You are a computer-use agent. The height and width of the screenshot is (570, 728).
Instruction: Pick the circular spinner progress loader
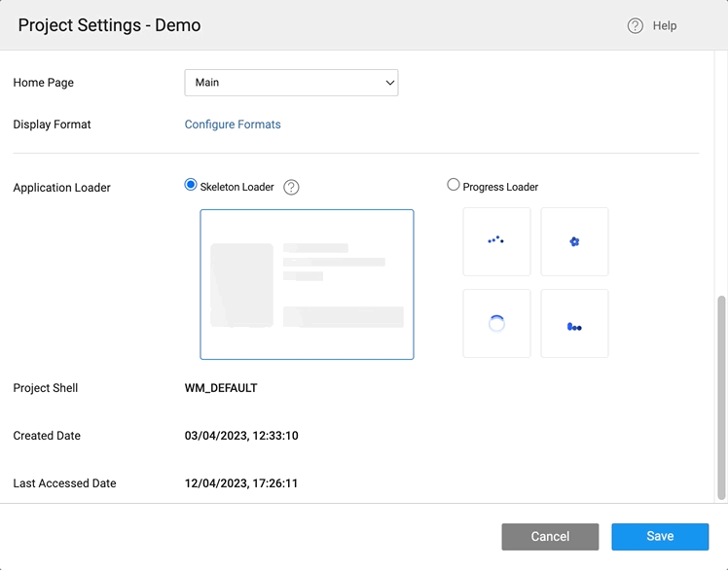coord(496,324)
